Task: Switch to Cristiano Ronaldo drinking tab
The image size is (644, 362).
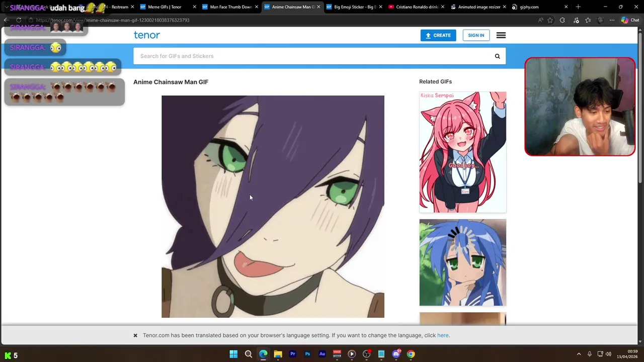Action: pyautogui.click(x=417, y=7)
